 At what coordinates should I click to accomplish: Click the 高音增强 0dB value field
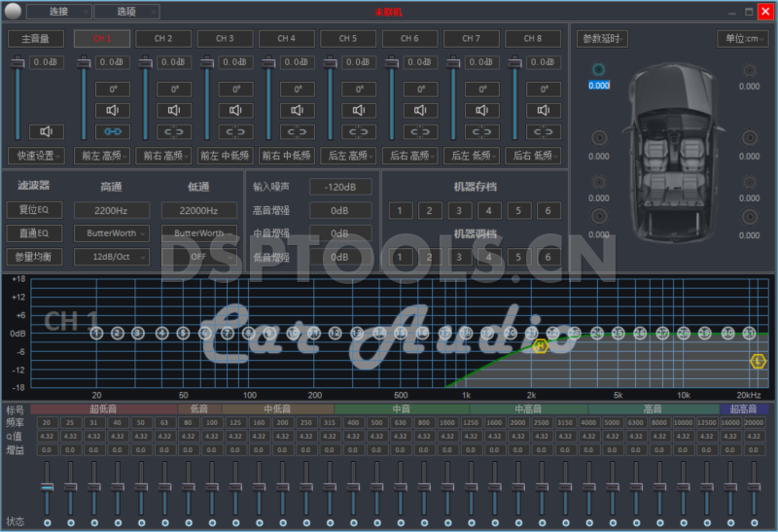[x=340, y=210]
